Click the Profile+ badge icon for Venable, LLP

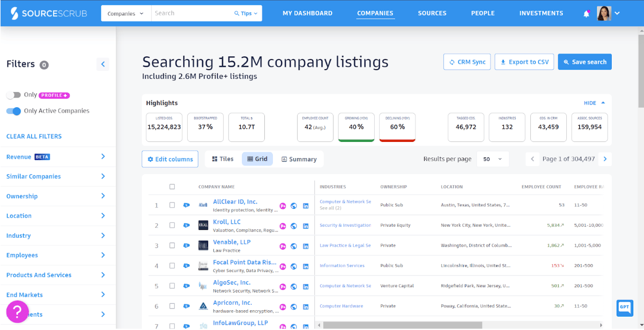[283, 246]
